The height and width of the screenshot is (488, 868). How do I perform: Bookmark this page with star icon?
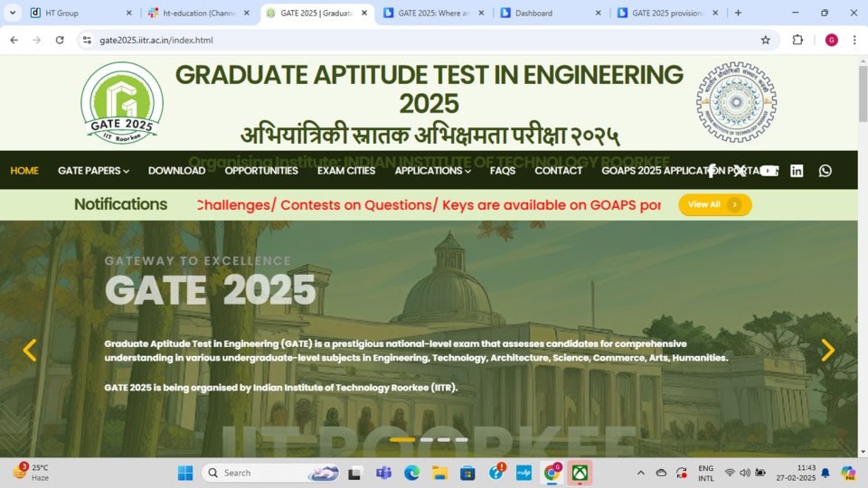tap(766, 40)
